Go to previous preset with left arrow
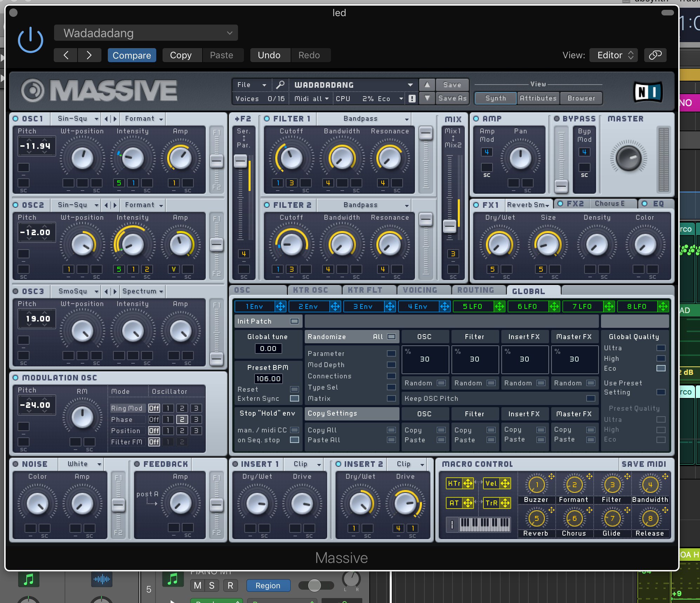 (x=66, y=55)
